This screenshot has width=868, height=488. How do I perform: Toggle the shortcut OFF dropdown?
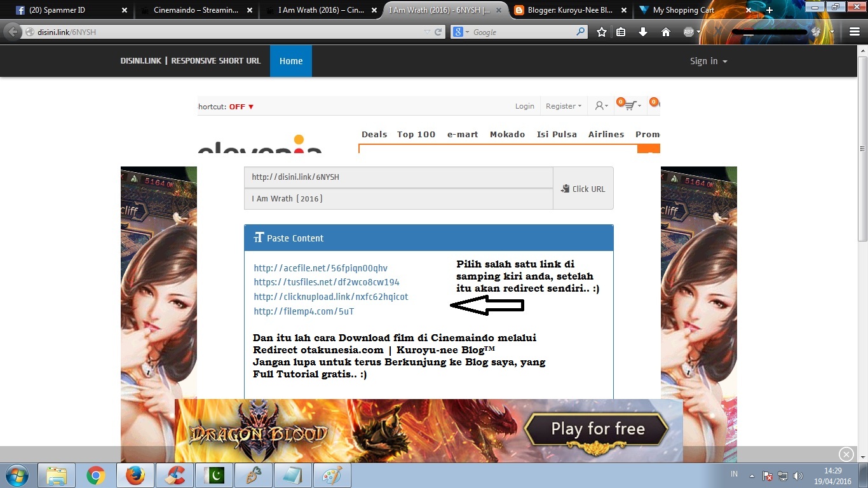[241, 107]
